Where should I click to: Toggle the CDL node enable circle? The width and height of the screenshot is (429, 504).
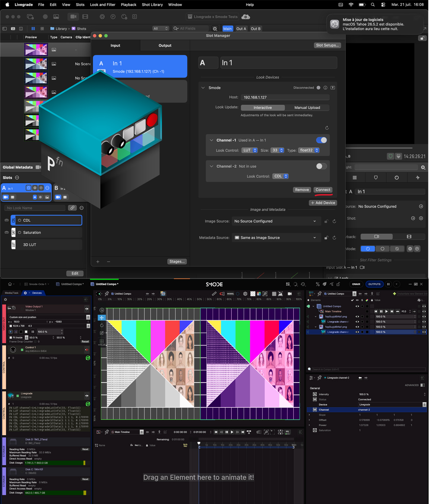tap(20, 220)
